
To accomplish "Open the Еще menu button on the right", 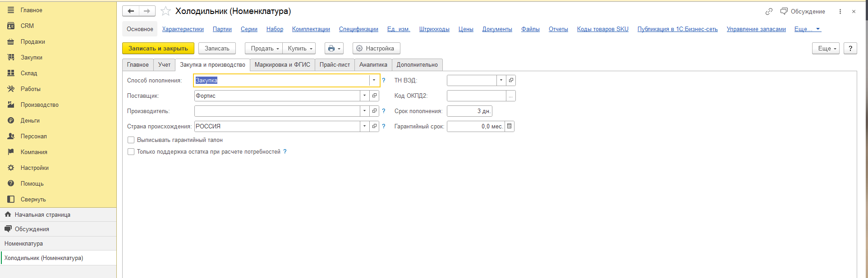I will 826,48.
